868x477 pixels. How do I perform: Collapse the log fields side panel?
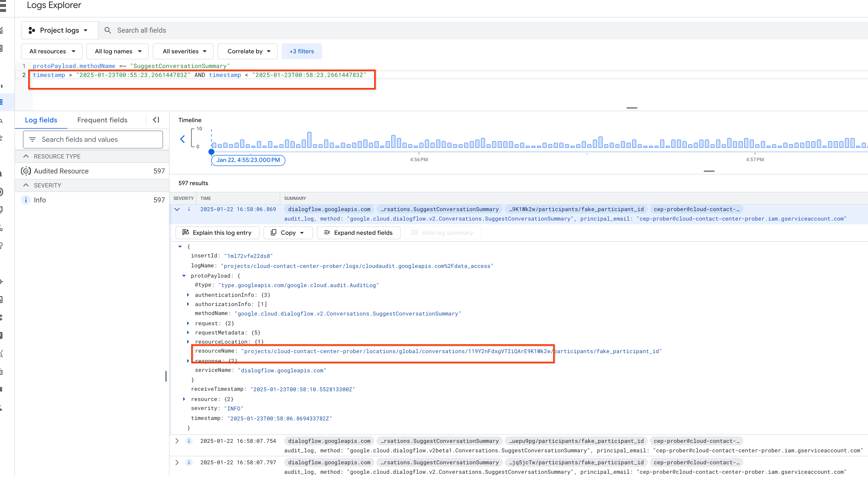point(156,120)
